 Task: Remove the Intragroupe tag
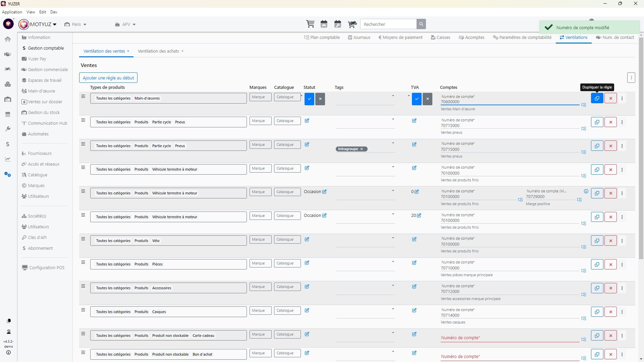tap(362, 149)
